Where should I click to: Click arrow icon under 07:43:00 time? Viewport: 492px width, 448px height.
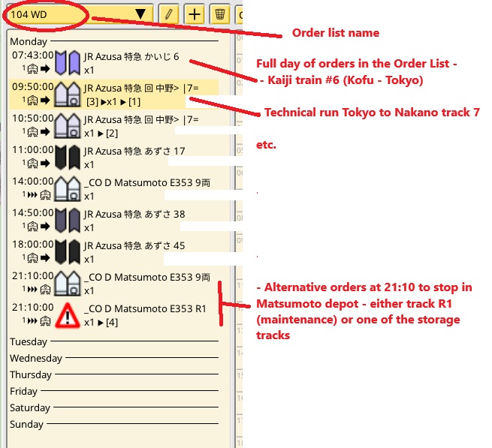pos(45,68)
